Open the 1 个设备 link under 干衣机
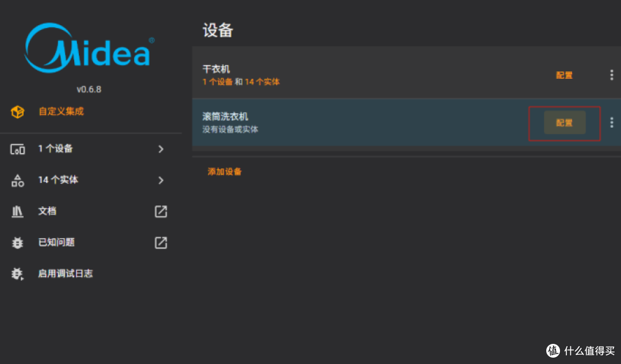The width and height of the screenshot is (621, 364). pos(217,82)
